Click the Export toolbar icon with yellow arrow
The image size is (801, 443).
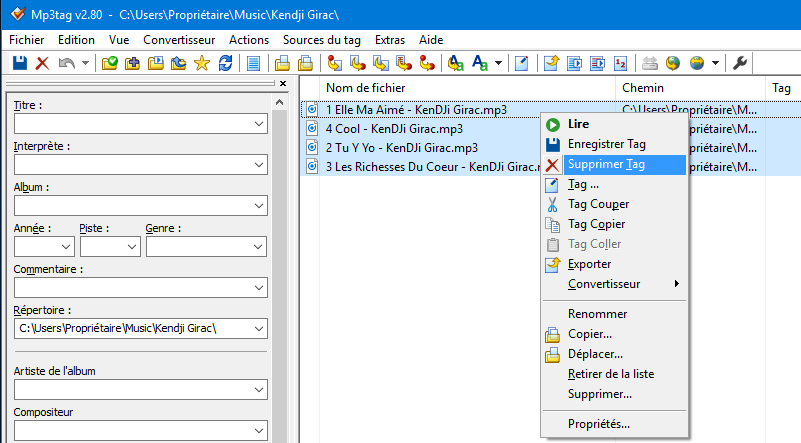pyautogui.click(x=551, y=63)
